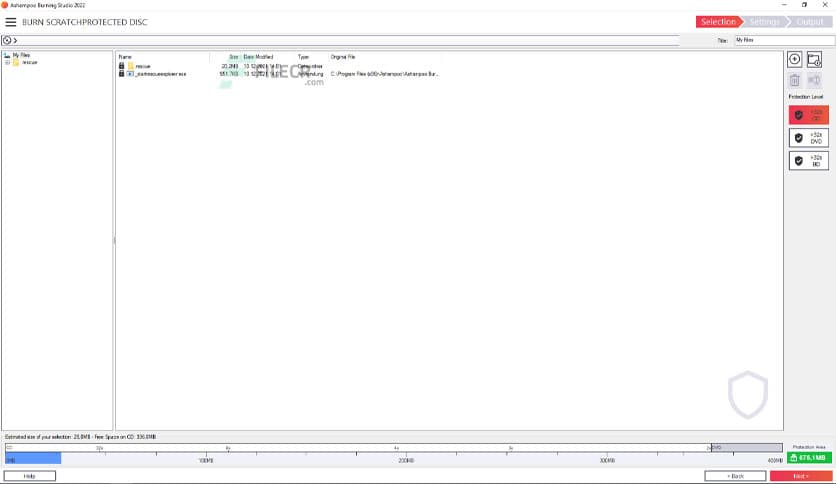
Task: Click the disc root icon in path bar
Action: [6, 40]
